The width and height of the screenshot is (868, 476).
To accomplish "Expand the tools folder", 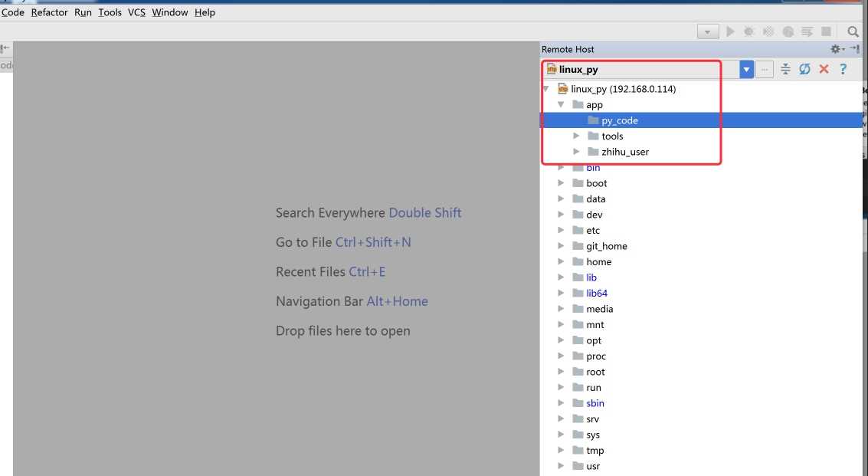I will click(576, 136).
